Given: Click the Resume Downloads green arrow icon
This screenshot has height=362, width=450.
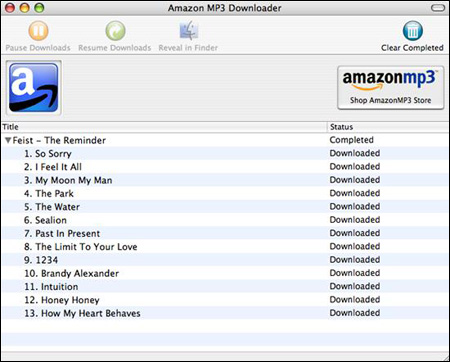Looking at the screenshot, I should [x=115, y=31].
